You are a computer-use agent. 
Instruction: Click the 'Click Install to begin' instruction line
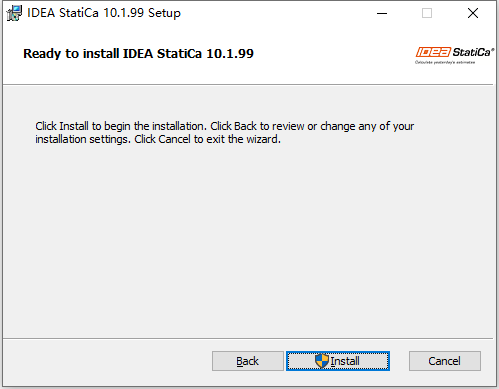click(224, 126)
